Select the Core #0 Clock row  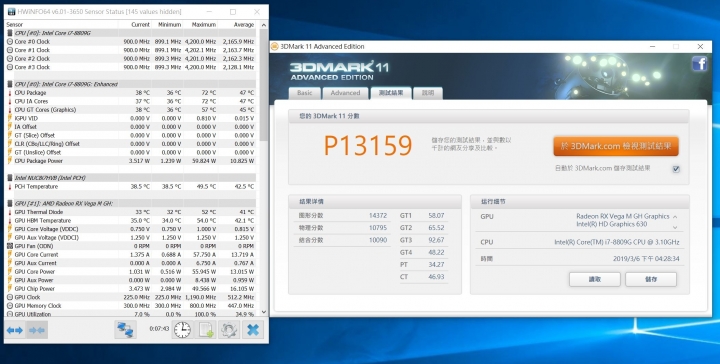(130, 42)
